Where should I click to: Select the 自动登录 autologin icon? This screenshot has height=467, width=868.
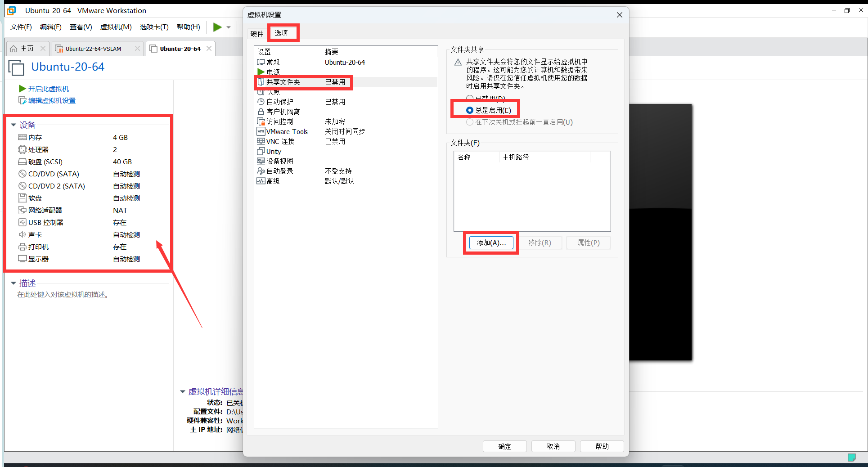[261, 171]
